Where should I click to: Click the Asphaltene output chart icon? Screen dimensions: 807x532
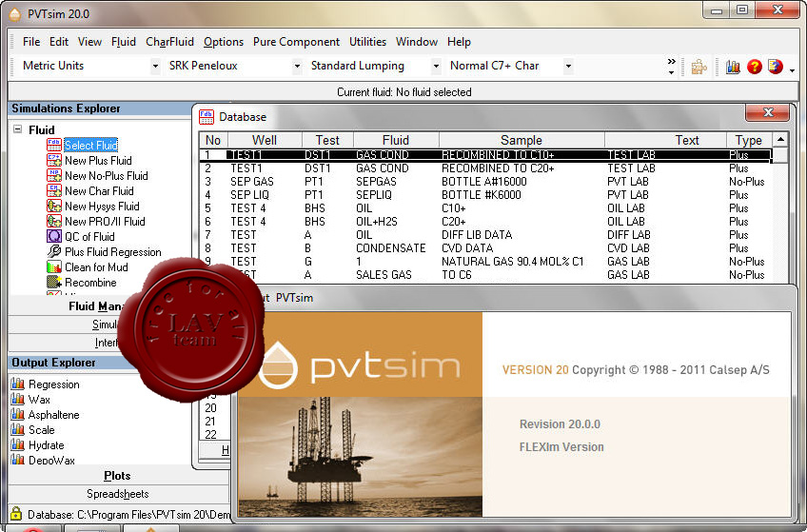[x=17, y=414]
